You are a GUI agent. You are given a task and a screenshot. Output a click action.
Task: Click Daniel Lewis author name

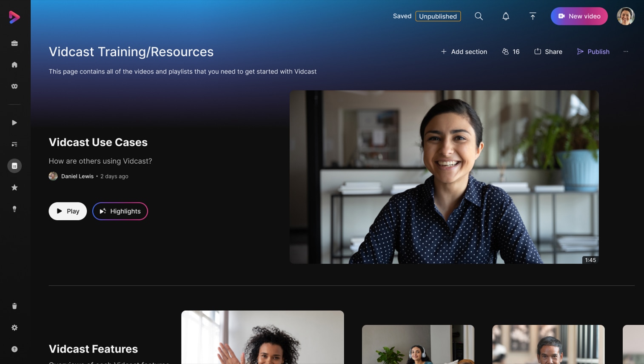[77, 176]
